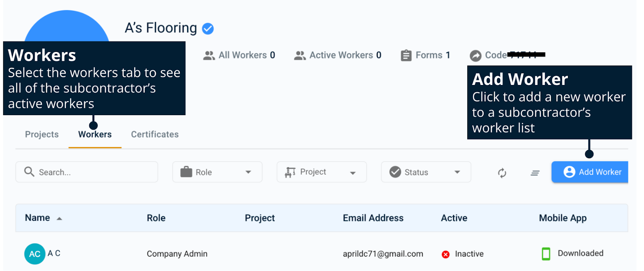Switch to the Projects tab

click(x=42, y=134)
